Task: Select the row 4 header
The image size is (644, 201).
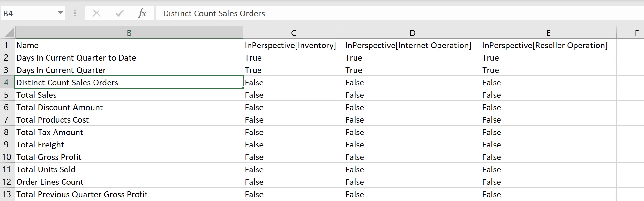Action: 7,83
